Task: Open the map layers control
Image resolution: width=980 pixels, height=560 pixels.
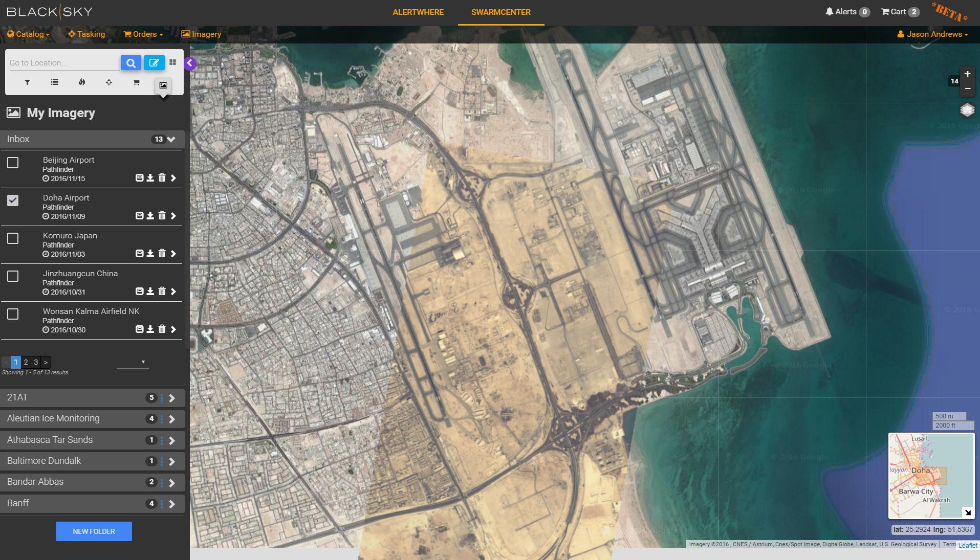Action: pyautogui.click(x=967, y=110)
